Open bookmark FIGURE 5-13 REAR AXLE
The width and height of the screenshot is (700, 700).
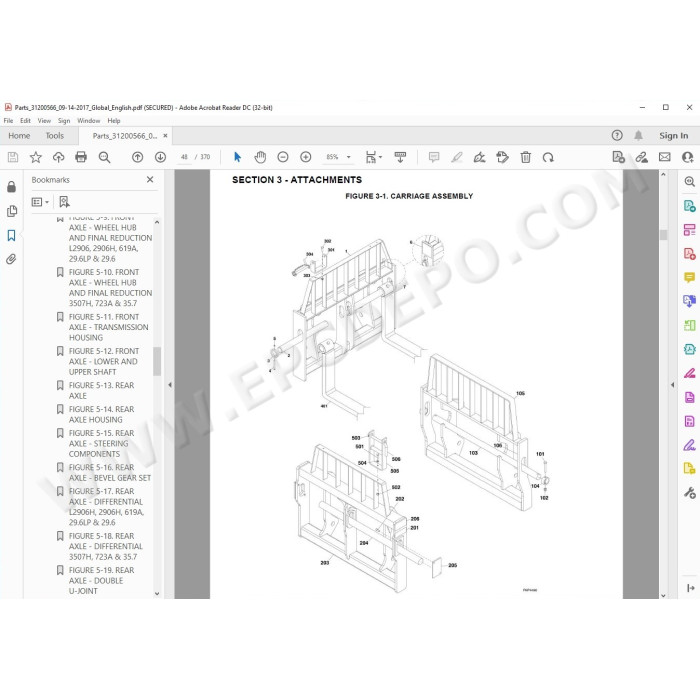click(x=101, y=391)
